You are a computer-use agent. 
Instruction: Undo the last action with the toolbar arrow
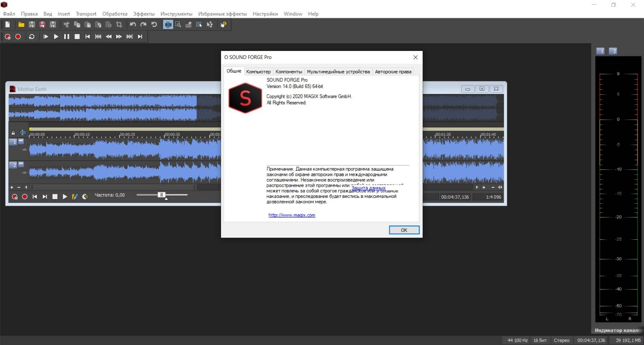point(133,24)
